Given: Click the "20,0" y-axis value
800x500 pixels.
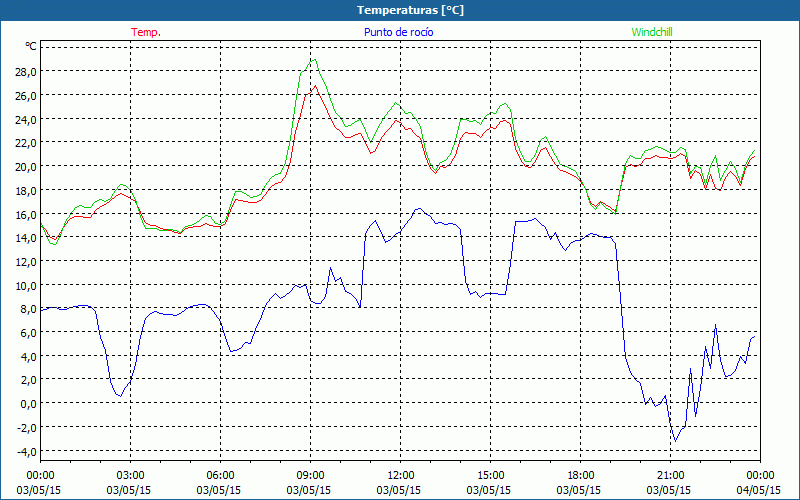Looking at the screenshot, I should click(x=27, y=167).
